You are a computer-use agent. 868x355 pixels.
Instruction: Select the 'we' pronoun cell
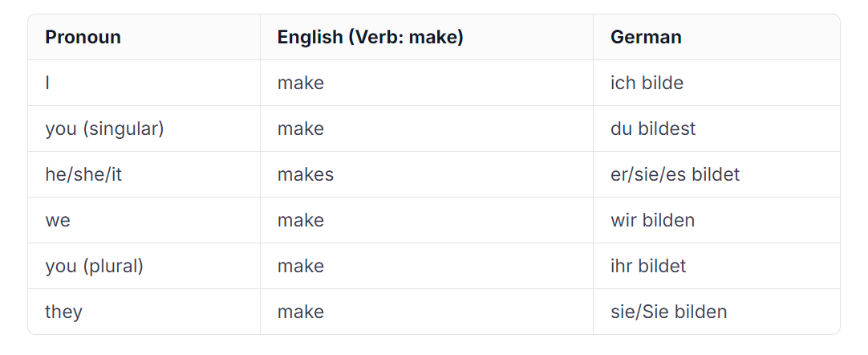click(x=58, y=220)
